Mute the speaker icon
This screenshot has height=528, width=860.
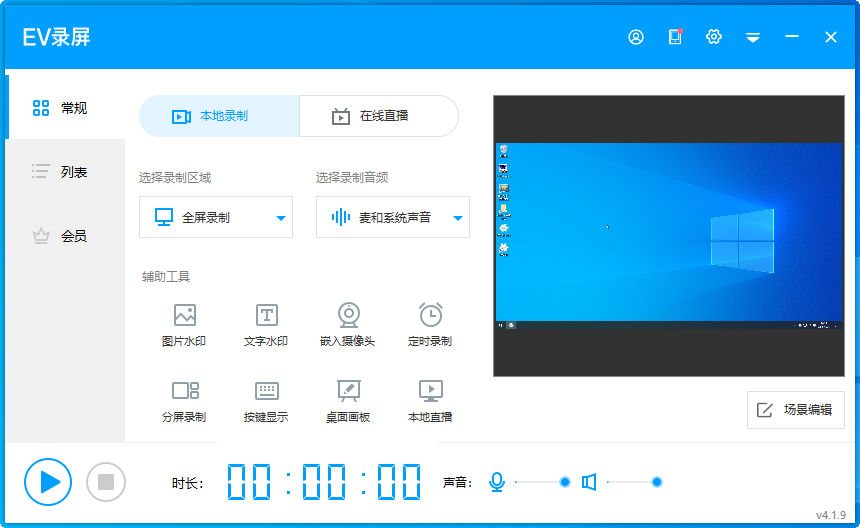(x=589, y=482)
